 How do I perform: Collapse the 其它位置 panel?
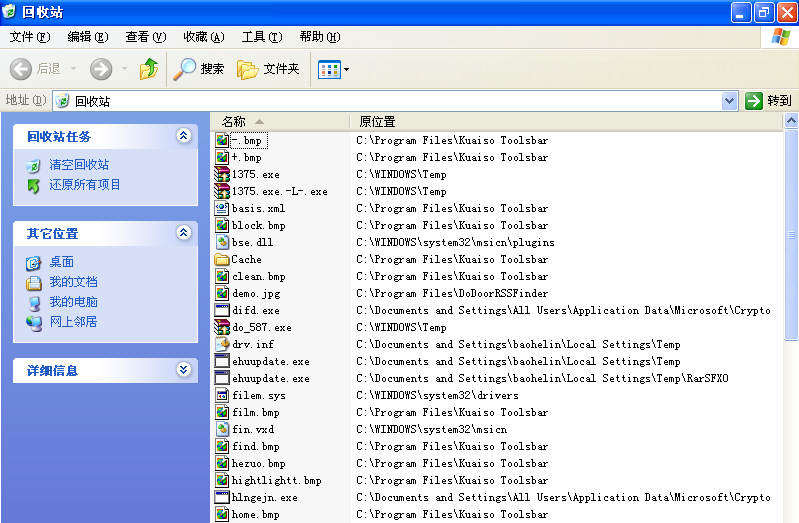183,232
